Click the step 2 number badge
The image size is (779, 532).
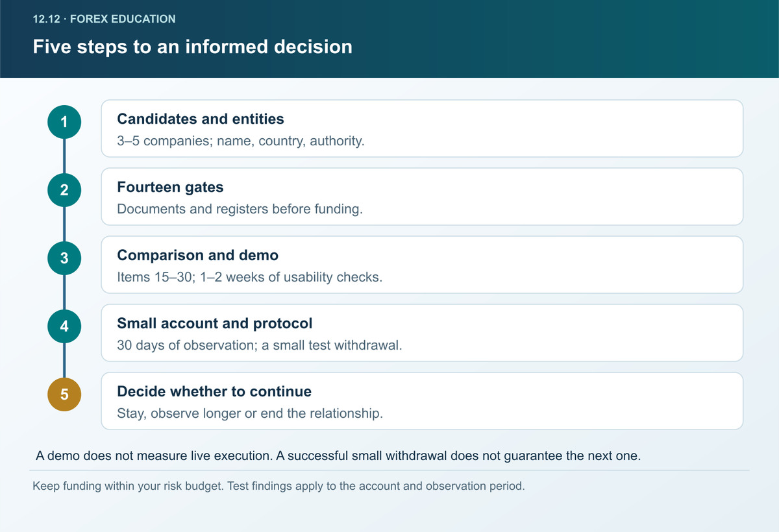pyautogui.click(x=64, y=189)
